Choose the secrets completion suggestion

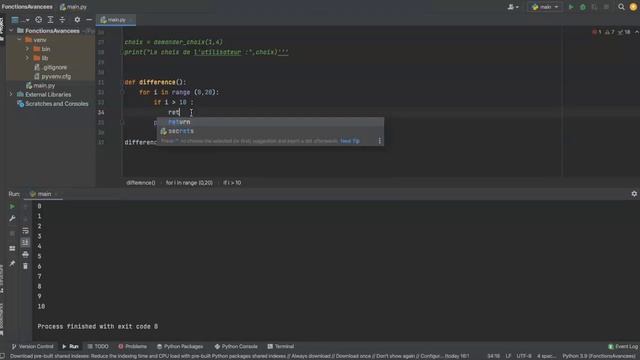pyautogui.click(x=270, y=131)
